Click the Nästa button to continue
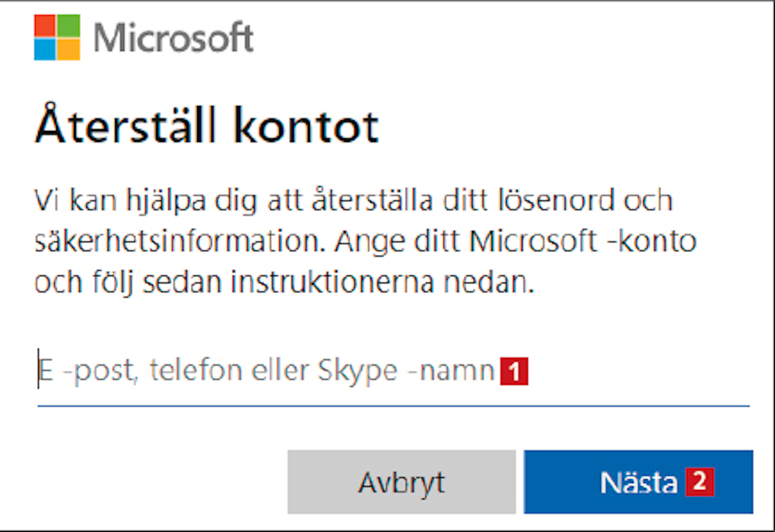The height and width of the screenshot is (532, 775). pyautogui.click(x=639, y=482)
